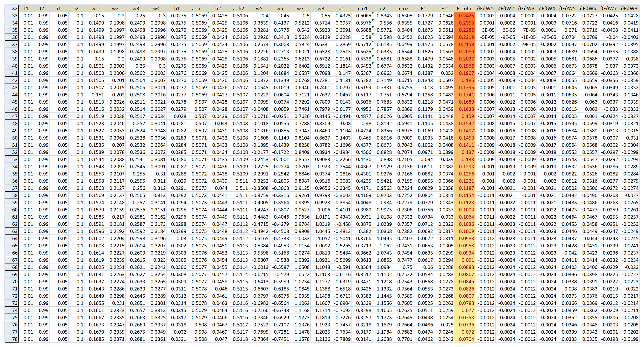Click the a_h1 header cell
644x347 pixels.
(x=197, y=8)
